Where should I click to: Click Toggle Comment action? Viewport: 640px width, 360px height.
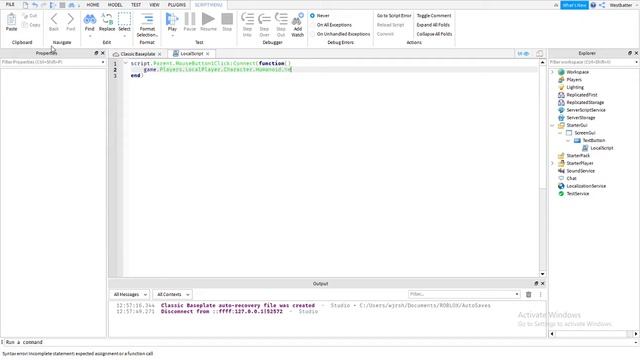click(434, 16)
